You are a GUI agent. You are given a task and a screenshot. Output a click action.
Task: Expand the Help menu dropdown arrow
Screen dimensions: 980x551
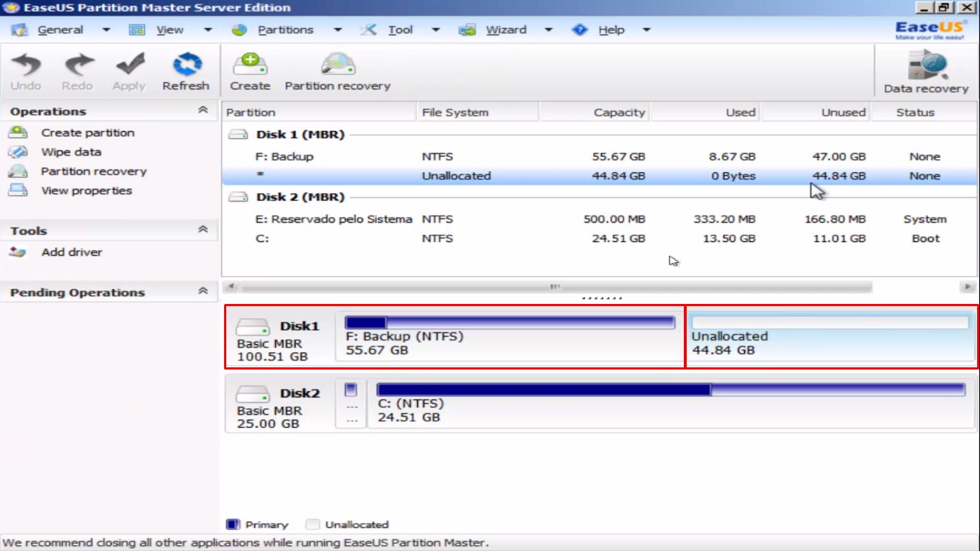(x=646, y=30)
